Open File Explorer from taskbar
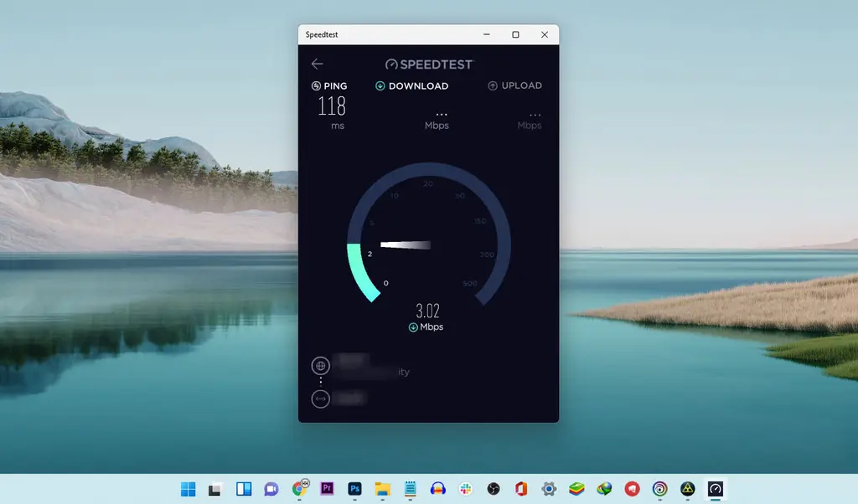 pos(382,489)
